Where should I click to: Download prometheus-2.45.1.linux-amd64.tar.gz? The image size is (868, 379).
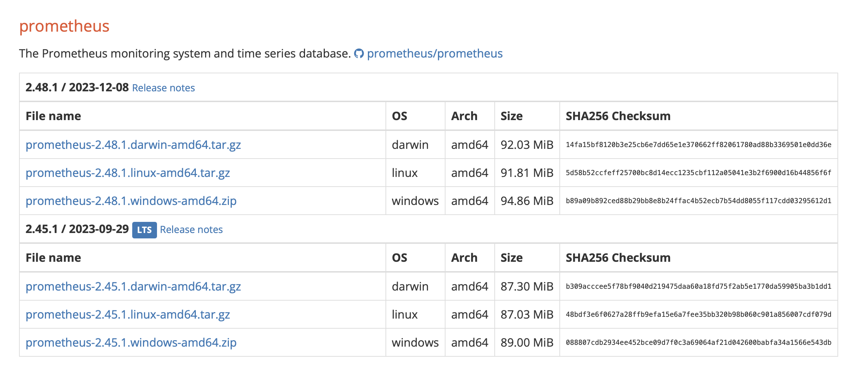[128, 314]
